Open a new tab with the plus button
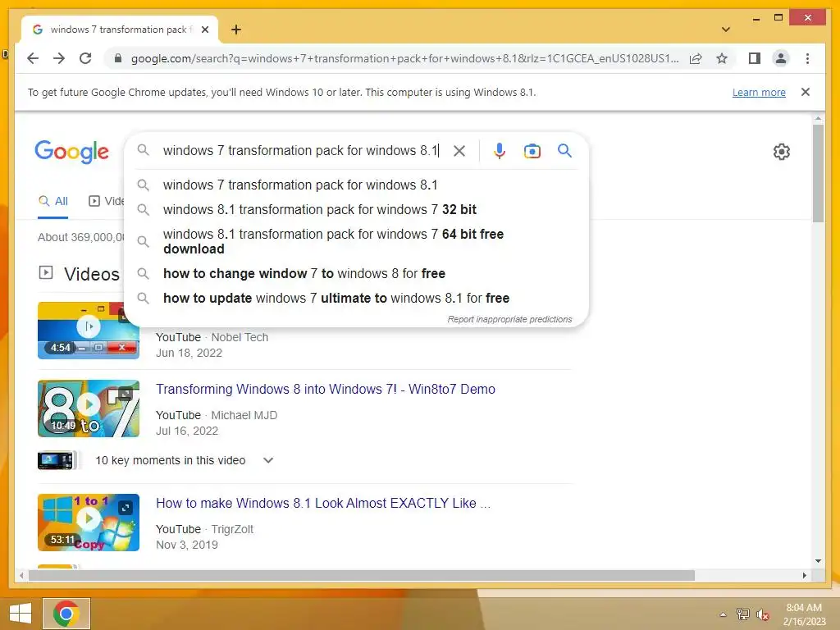This screenshot has width=840, height=630. point(235,30)
